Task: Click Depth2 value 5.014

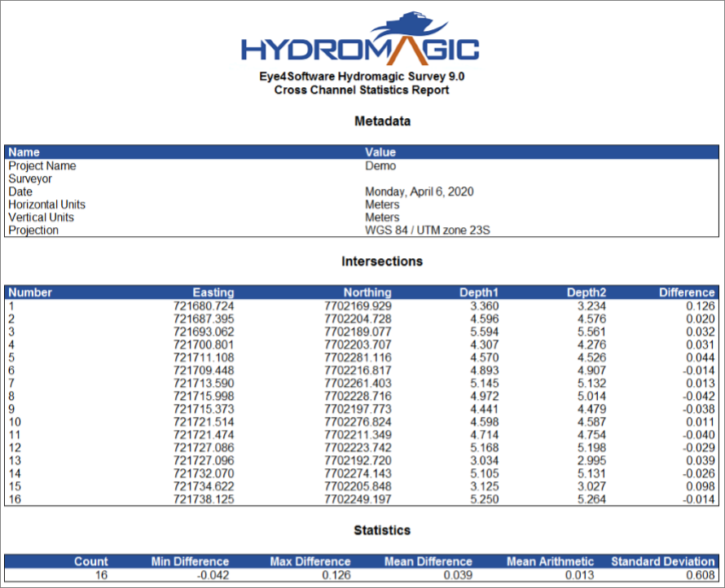Action: [591, 396]
